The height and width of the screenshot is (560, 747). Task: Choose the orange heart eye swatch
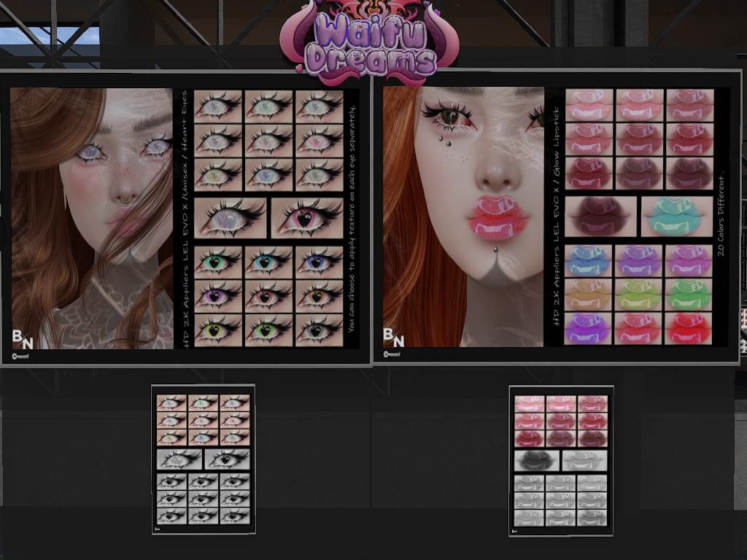[320, 296]
